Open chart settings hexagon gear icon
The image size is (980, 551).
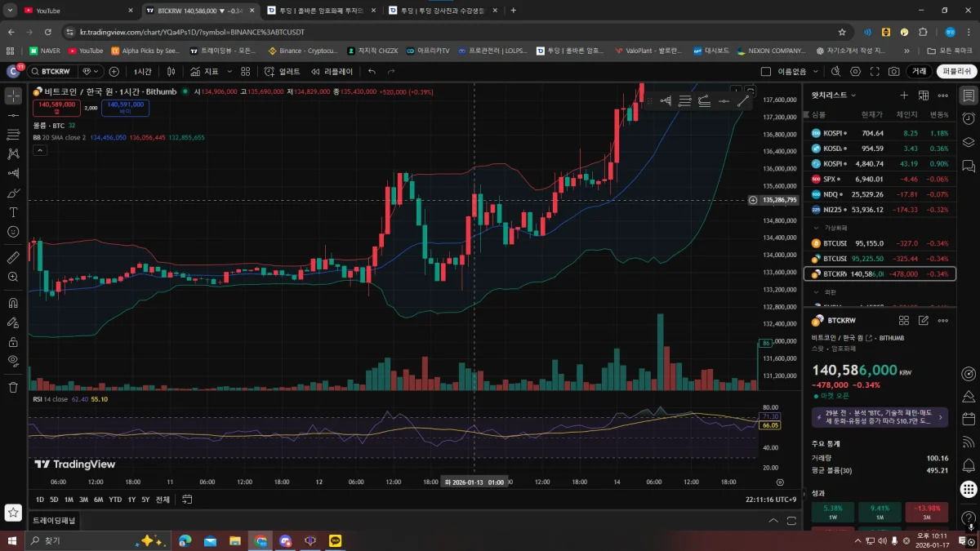tap(855, 72)
